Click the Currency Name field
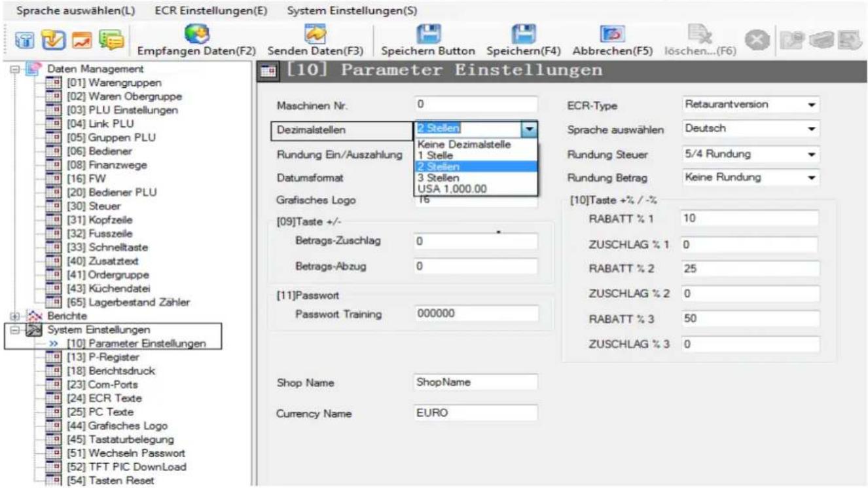Screen dimensions: 868x488 (x=475, y=413)
